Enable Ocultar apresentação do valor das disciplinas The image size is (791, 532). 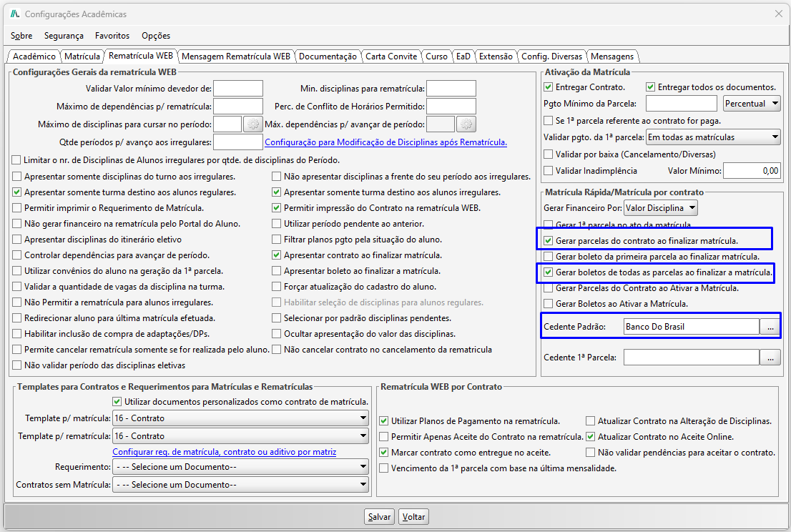click(277, 334)
